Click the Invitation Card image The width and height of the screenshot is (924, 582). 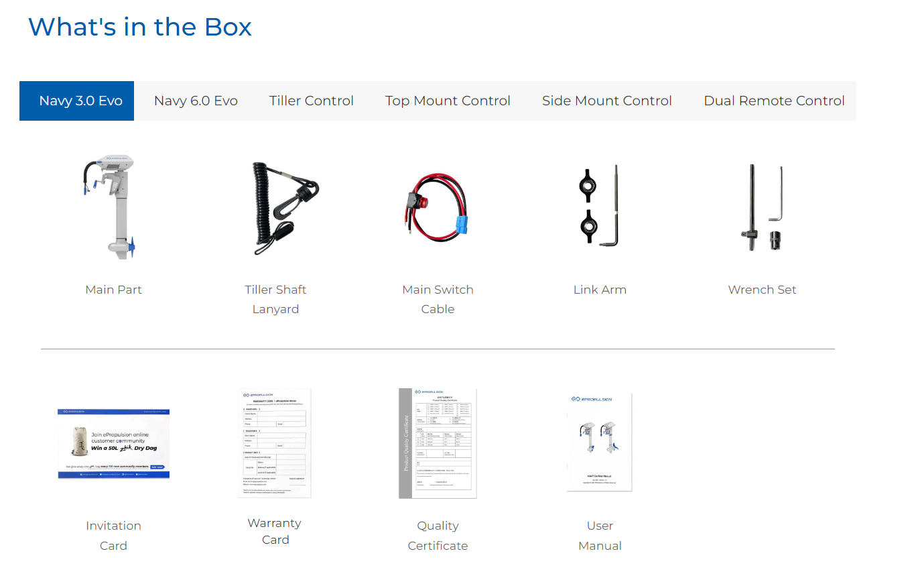pos(113,443)
